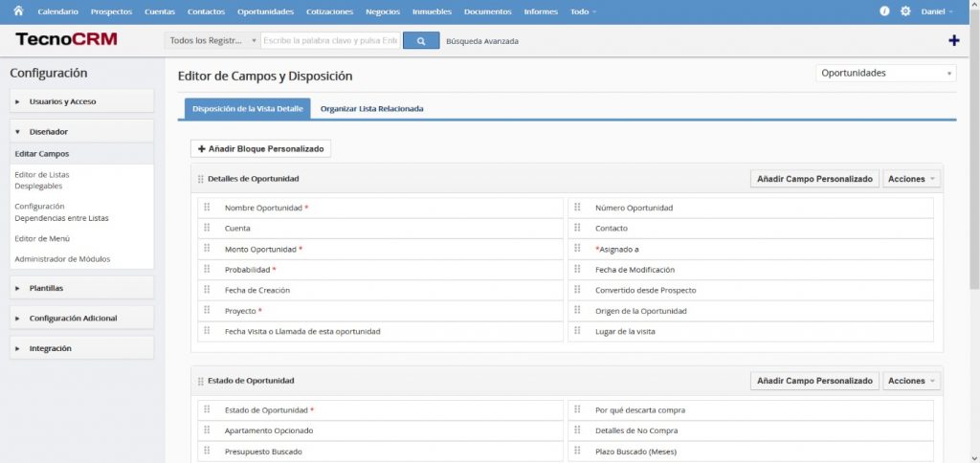The image size is (980, 463).
Task: Expand the Usuarios y Acceso section
Action: click(80, 101)
